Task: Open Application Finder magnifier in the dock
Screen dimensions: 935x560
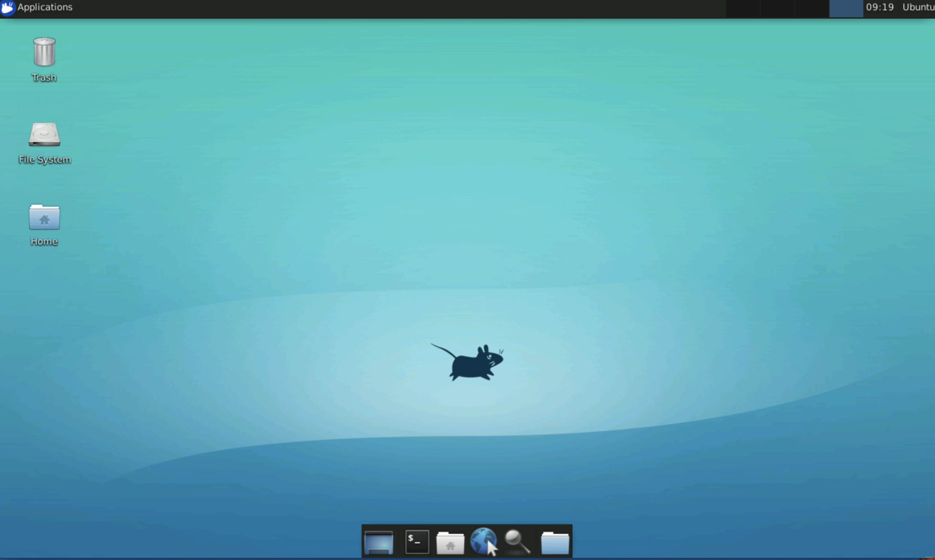Action: 518,542
